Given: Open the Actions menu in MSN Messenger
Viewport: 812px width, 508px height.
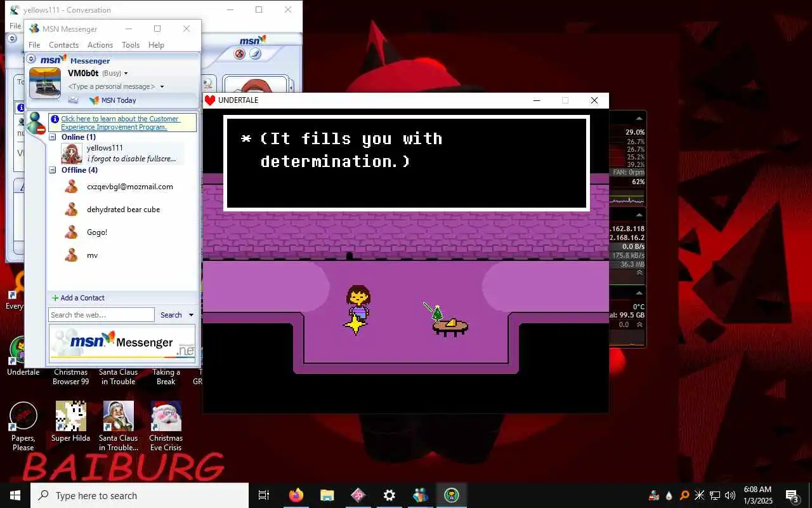Looking at the screenshot, I should pos(100,45).
